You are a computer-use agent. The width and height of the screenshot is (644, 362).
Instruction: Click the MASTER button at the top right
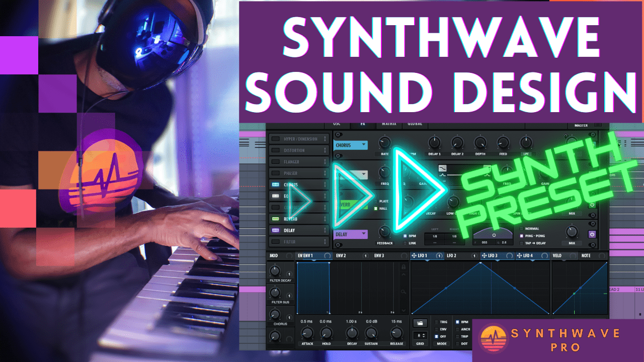[x=581, y=125]
